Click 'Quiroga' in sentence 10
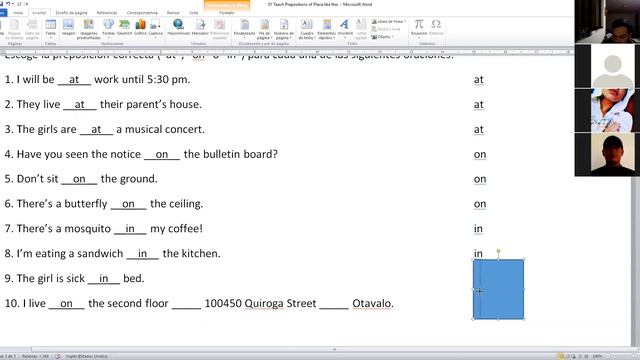 point(264,304)
